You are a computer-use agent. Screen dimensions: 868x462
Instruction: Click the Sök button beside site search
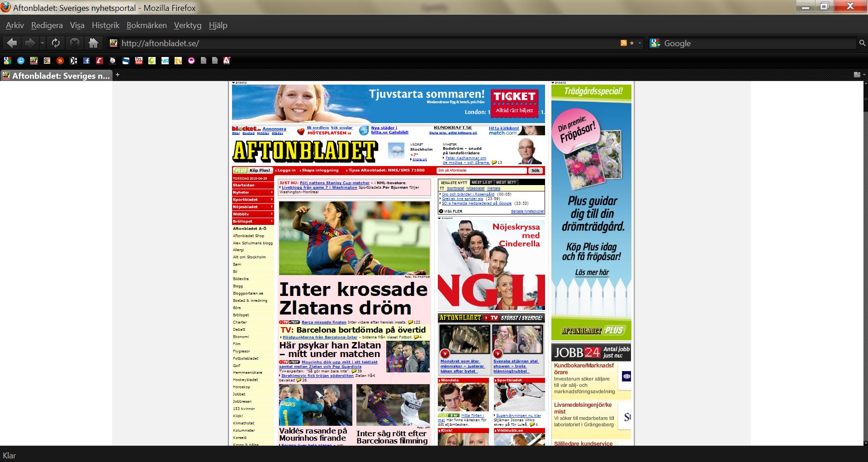[x=536, y=171]
